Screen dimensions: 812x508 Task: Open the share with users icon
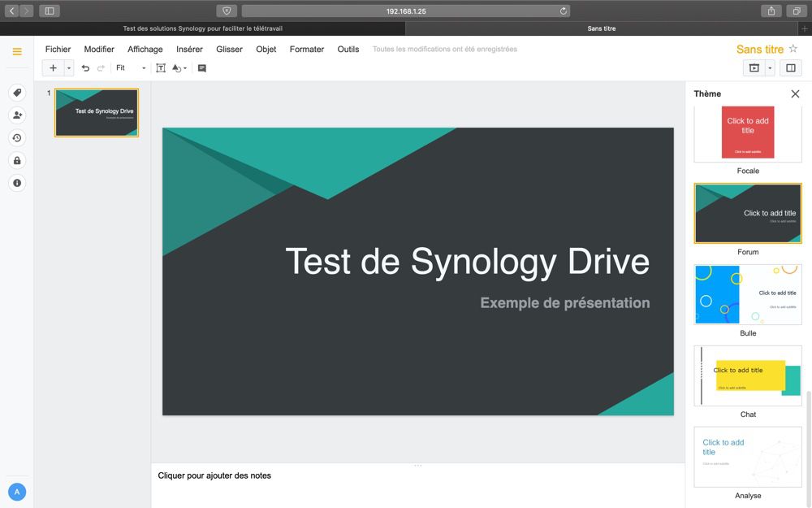(17, 115)
